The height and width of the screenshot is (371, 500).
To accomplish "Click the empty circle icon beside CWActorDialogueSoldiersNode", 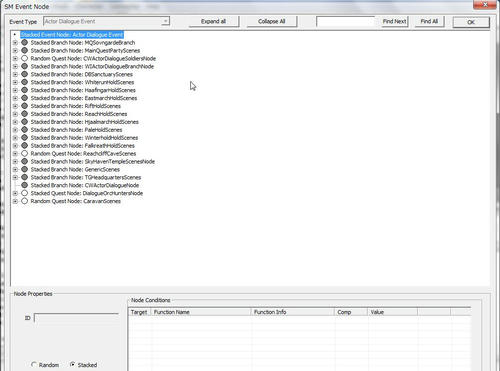I will (x=24, y=58).
